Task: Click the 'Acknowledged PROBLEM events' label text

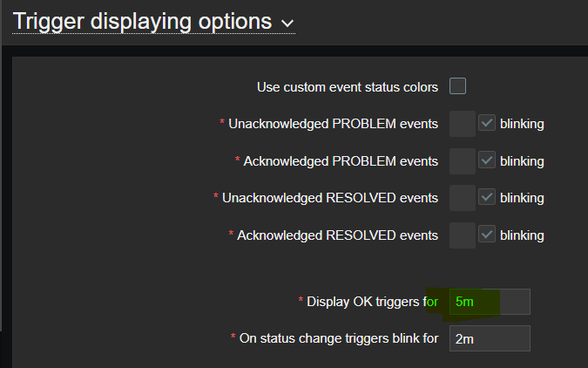Action: [341, 161]
